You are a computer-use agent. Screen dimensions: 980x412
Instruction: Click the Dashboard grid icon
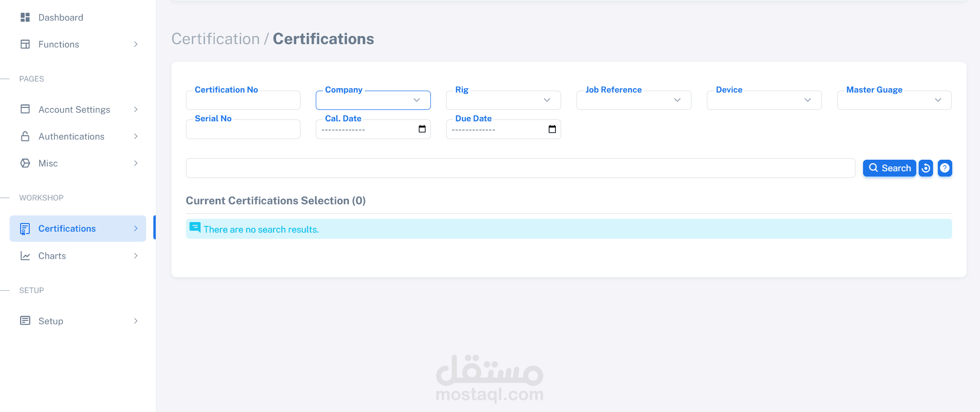25,17
